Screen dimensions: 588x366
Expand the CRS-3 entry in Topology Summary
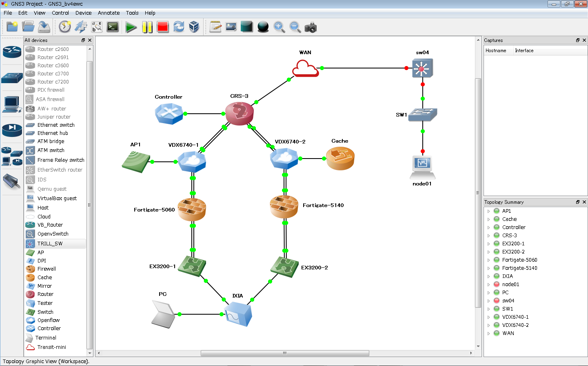click(488, 236)
